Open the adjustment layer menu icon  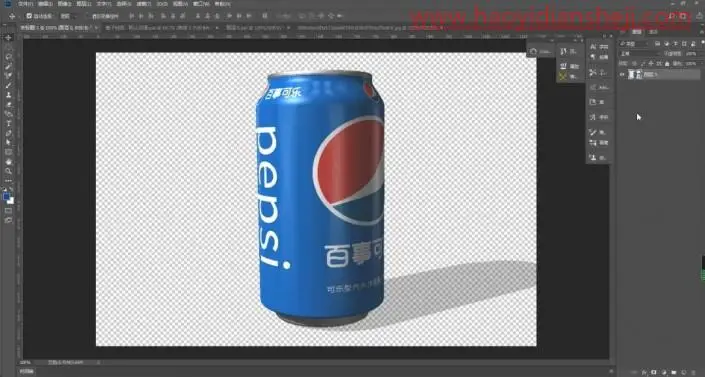664,372
